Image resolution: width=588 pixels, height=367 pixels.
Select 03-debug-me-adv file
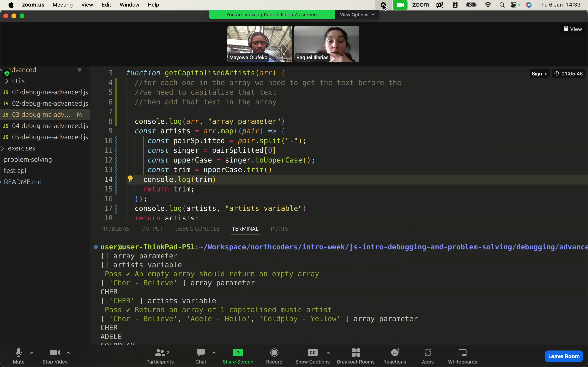41,114
